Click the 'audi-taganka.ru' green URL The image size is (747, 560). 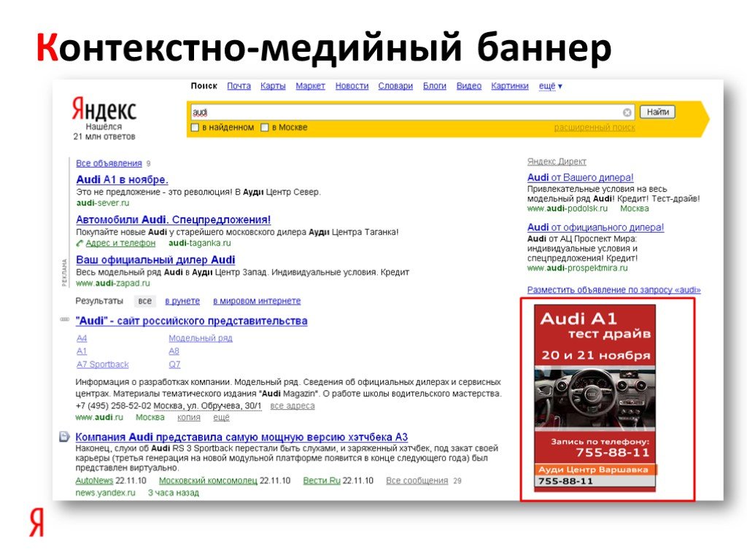click(x=200, y=243)
